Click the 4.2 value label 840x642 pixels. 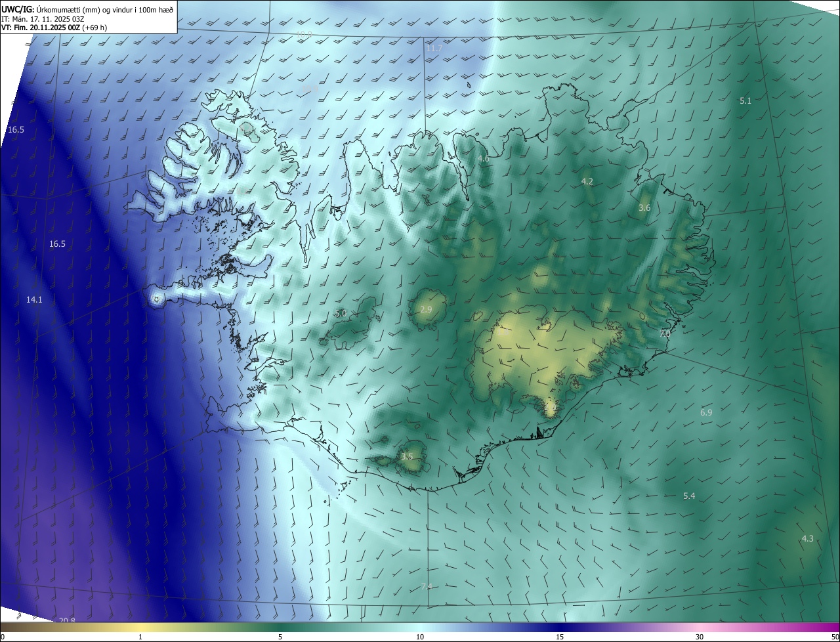pos(587,182)
